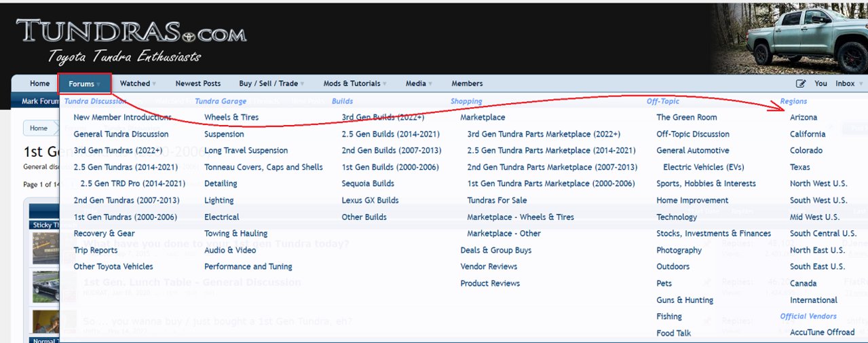Select the California region forum
The image size is (868, 343).
coord(808,134)
